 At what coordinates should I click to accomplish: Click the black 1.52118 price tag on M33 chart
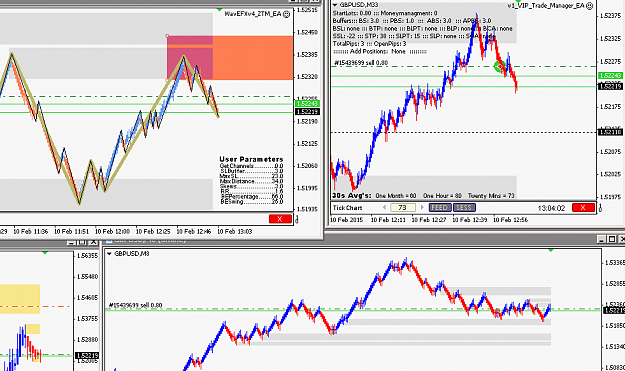pyautogui.click(x=610, y=132)
